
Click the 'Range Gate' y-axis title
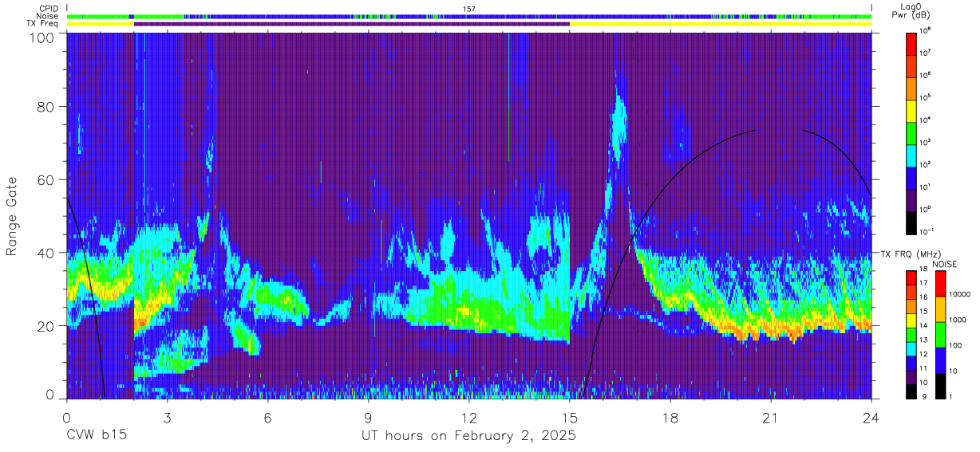tap(12, 215)
